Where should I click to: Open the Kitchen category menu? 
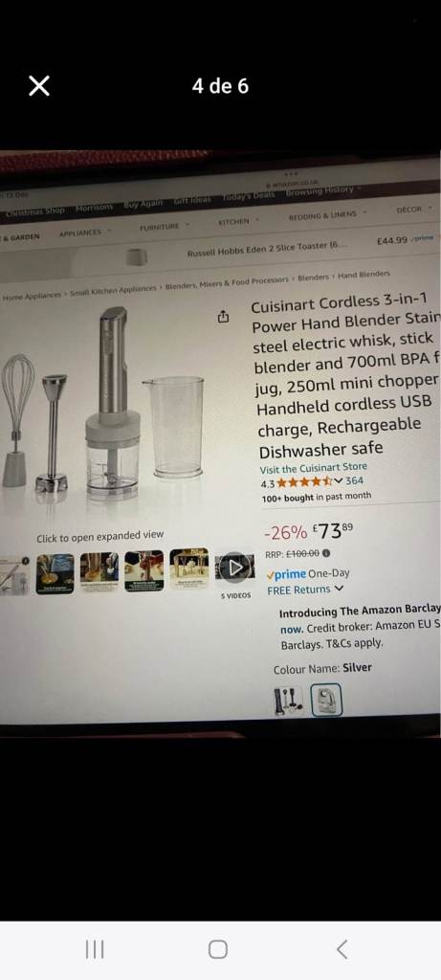tap(238, 221)
